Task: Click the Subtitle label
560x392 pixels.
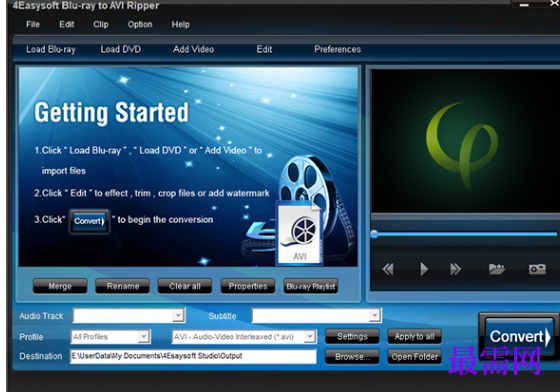Action: pyautogui.click(x=222, y=316)
